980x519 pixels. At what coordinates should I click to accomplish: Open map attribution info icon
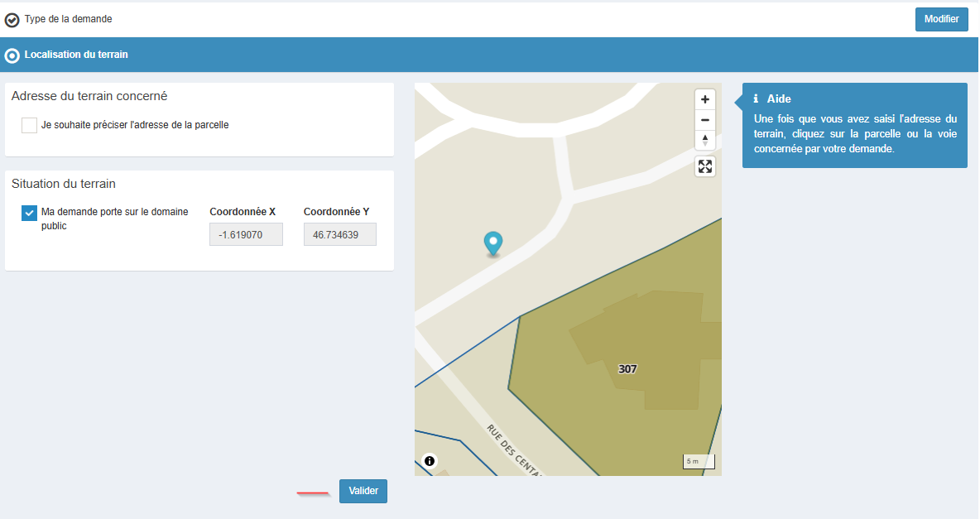429,461
